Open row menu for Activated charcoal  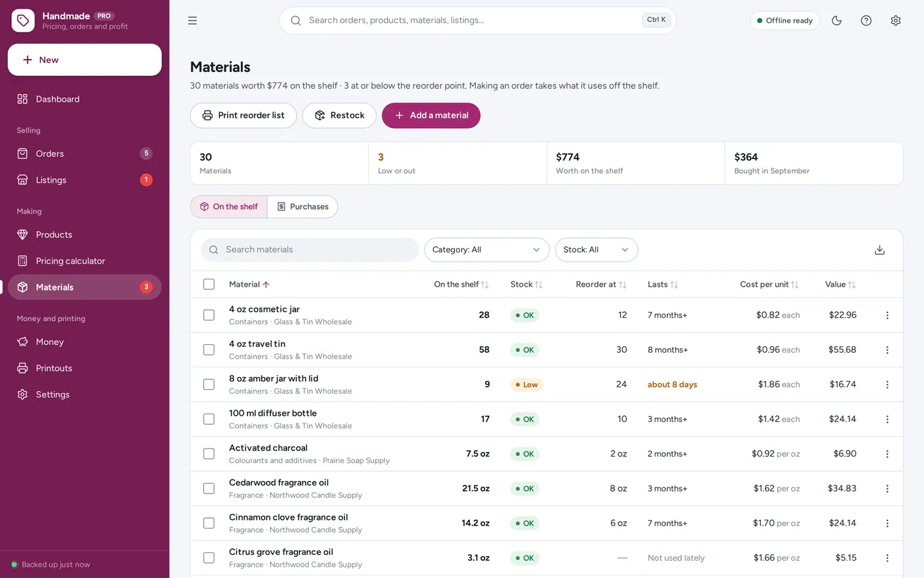pos(887,454)
